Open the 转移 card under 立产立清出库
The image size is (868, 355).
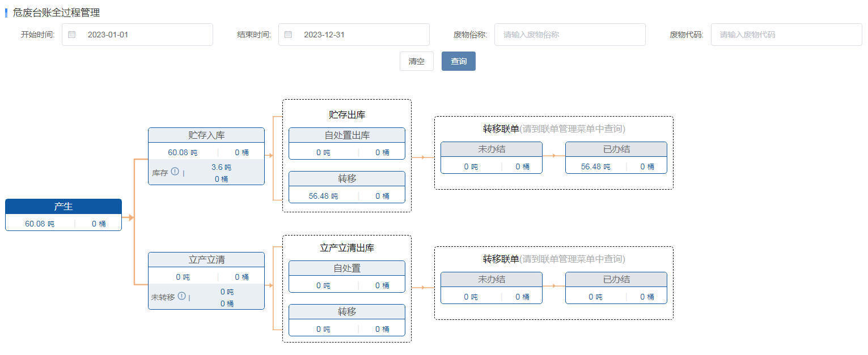click(x=347, y=320)
